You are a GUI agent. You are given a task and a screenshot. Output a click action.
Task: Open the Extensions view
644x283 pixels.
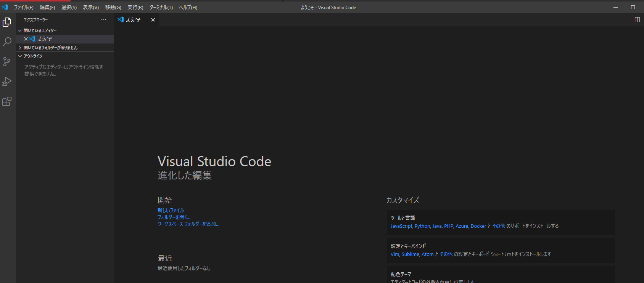pyautogui.click(x=7, y=101)
